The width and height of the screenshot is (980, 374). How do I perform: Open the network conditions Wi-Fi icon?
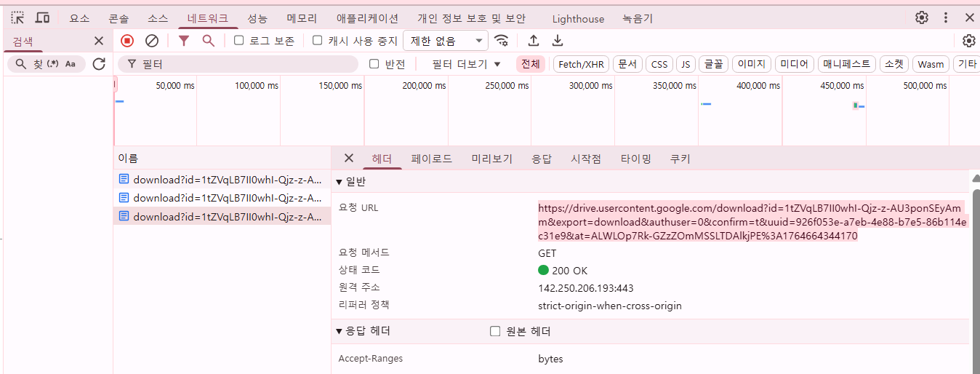501,41
